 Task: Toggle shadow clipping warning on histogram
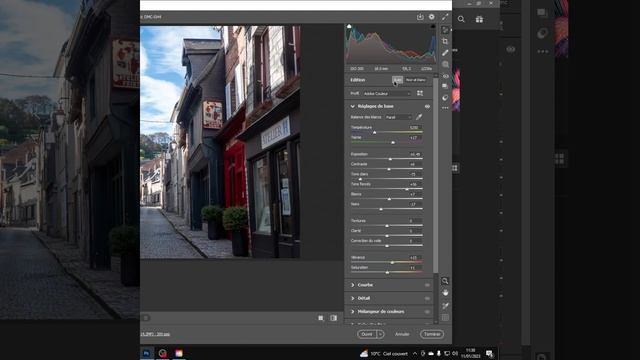pos(349,27)
